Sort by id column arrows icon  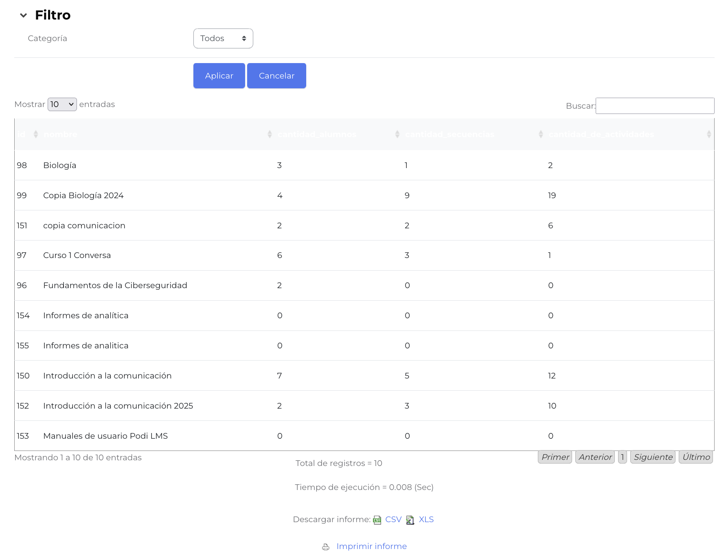36,134
